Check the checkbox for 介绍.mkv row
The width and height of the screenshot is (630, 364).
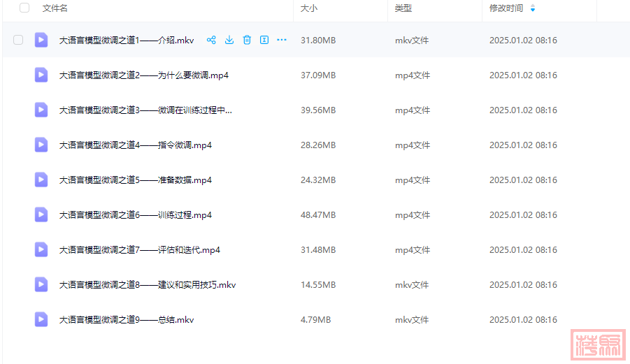(18, 40)
